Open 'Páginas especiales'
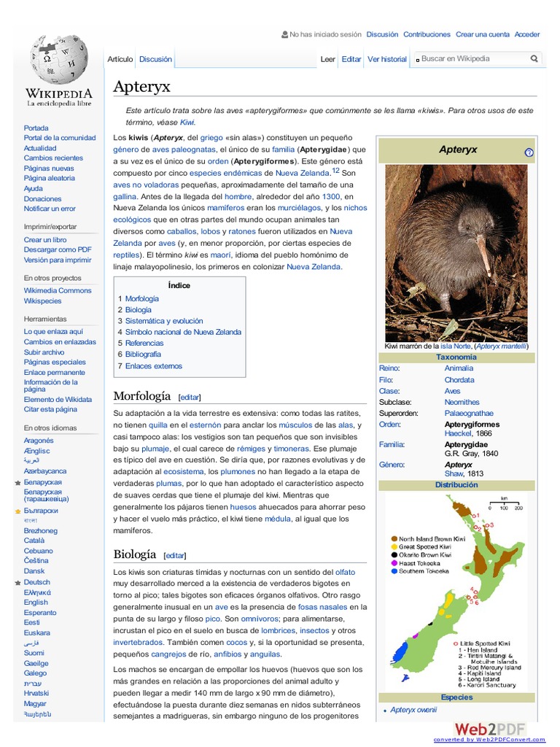 coord(55,362)
